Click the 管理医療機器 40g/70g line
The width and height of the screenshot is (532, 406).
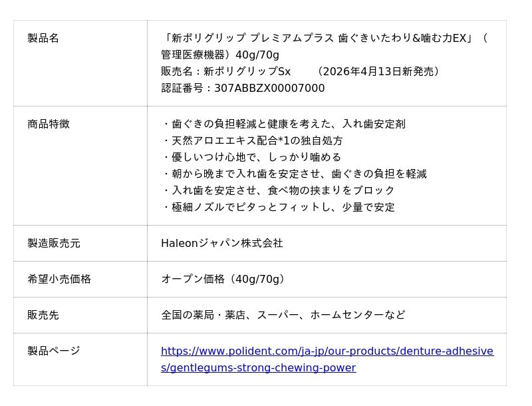tap(220, 55)
